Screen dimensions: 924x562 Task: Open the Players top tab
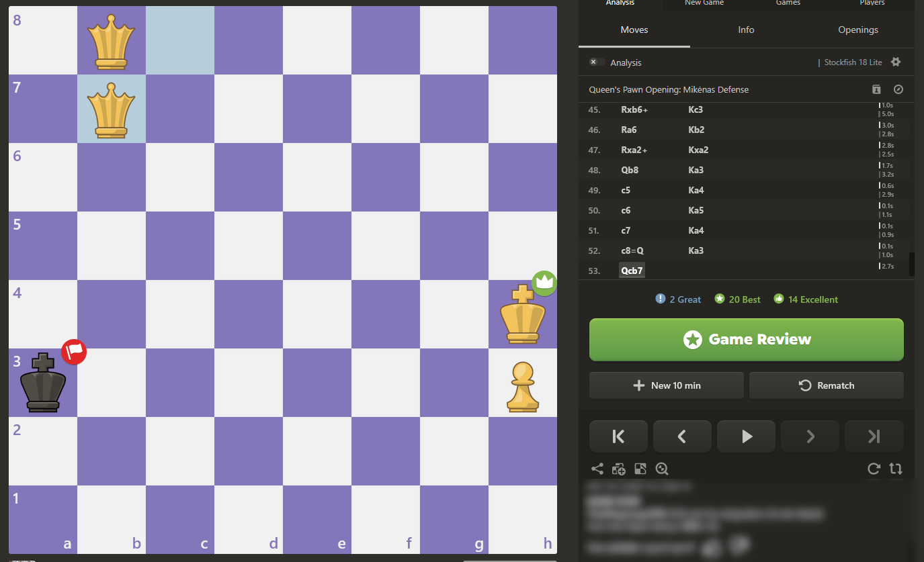[x=872, y=3]
